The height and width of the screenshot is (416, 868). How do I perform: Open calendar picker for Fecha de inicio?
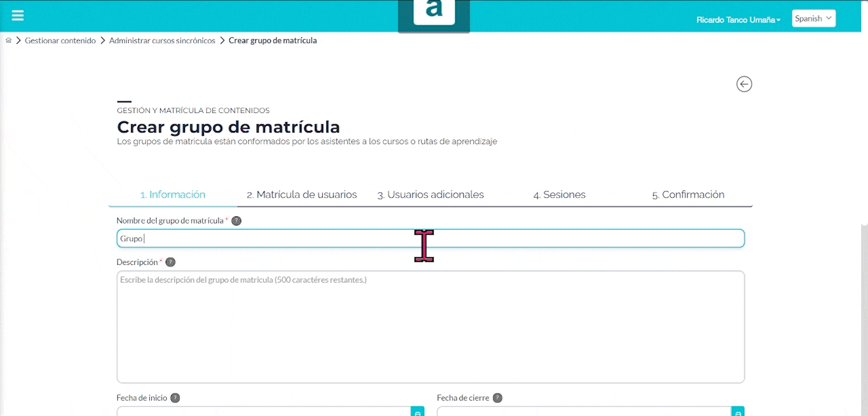tap(417, 412)
